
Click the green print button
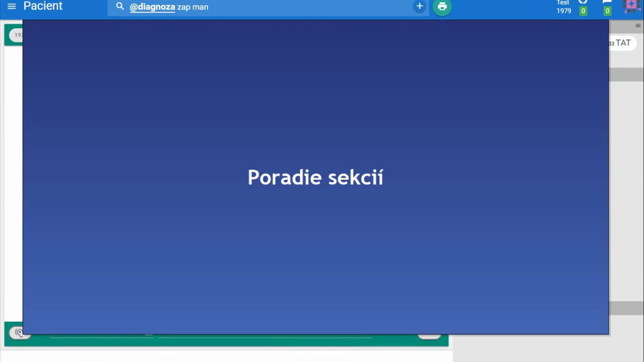tap(442, 7)
